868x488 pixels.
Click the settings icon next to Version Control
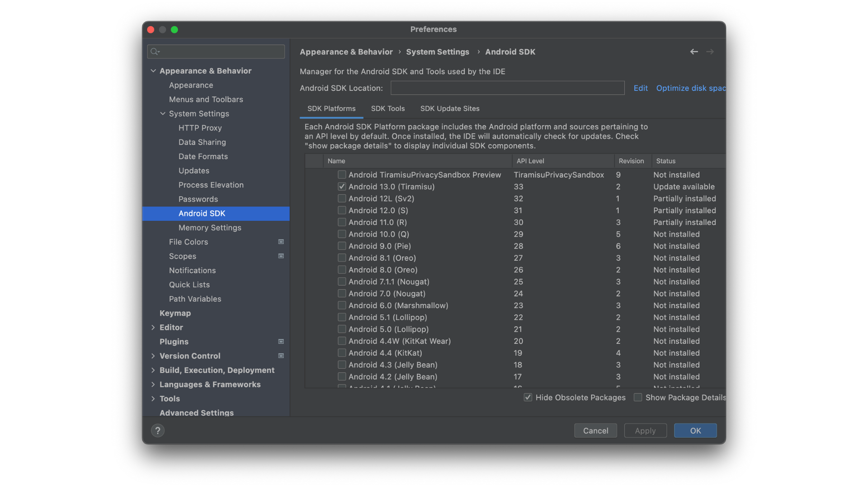[x=281, y=356]
